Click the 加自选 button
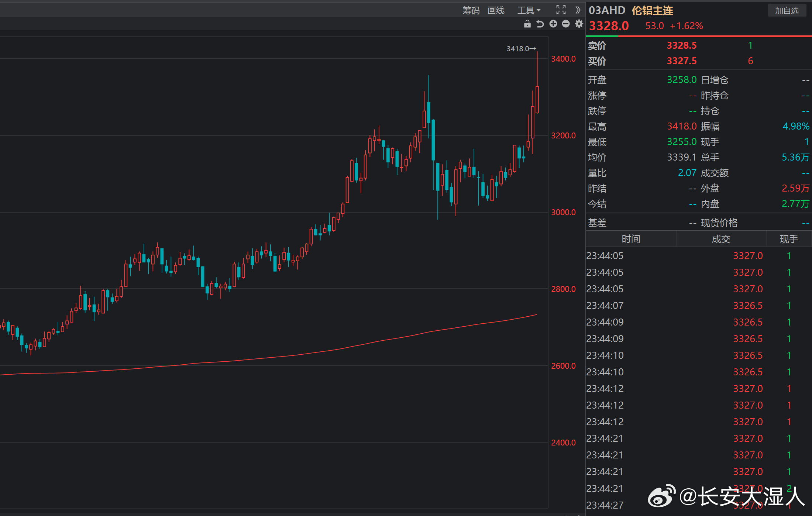The image size is (812, 516). pyautogui.click(x=787, y=10)
